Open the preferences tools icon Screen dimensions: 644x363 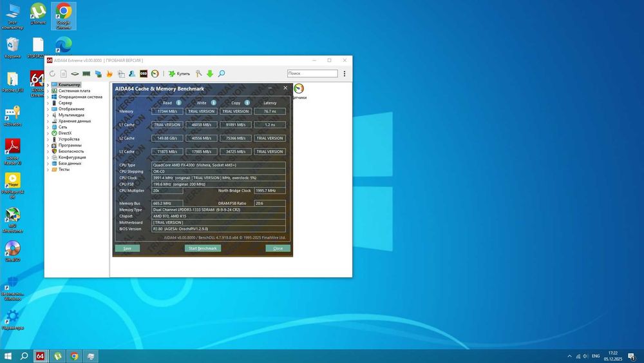(199, 74)
